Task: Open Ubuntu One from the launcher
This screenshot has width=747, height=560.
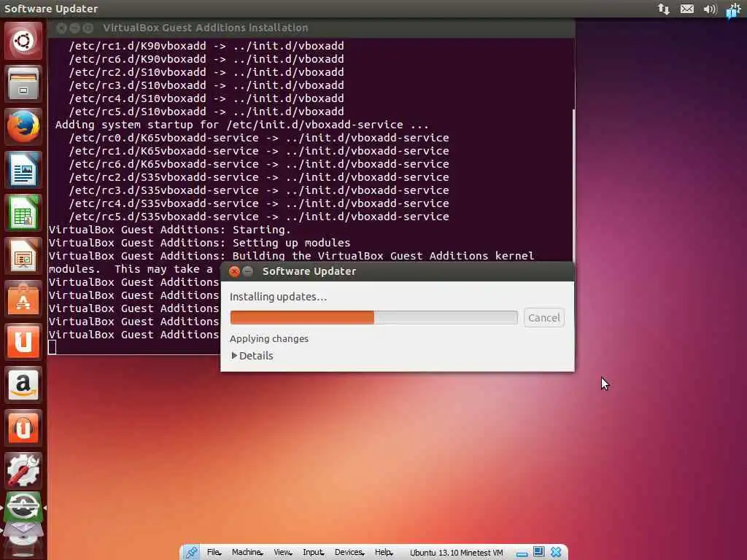Action: coord(23,341)
